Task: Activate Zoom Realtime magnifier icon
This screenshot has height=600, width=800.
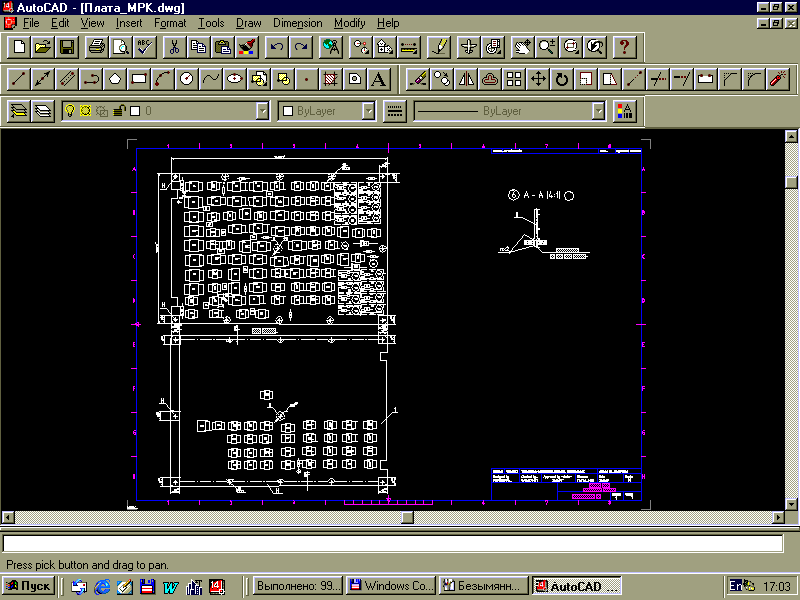Action: point(547,47)
